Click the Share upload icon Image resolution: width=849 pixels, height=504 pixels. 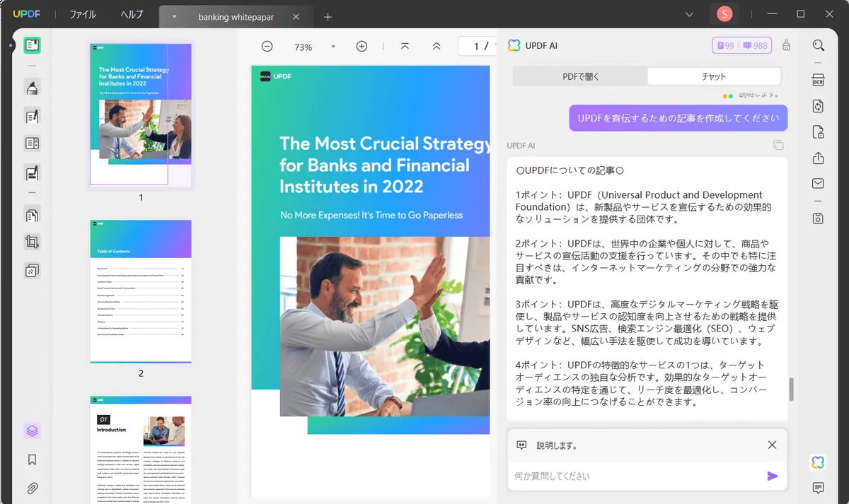818,158
